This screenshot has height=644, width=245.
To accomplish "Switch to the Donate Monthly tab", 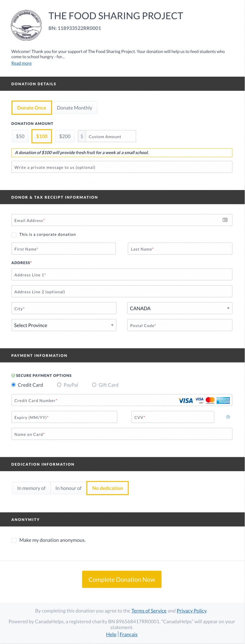I will [x=74, y=108].
